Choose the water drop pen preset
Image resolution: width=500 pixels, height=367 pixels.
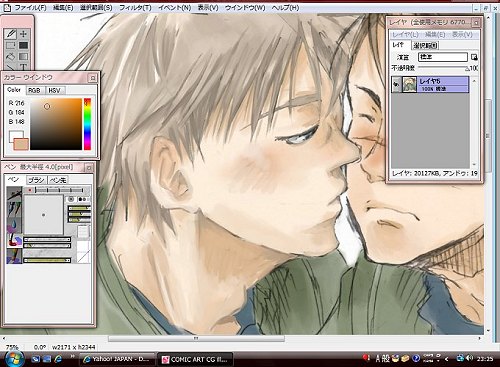coord(14,225)
